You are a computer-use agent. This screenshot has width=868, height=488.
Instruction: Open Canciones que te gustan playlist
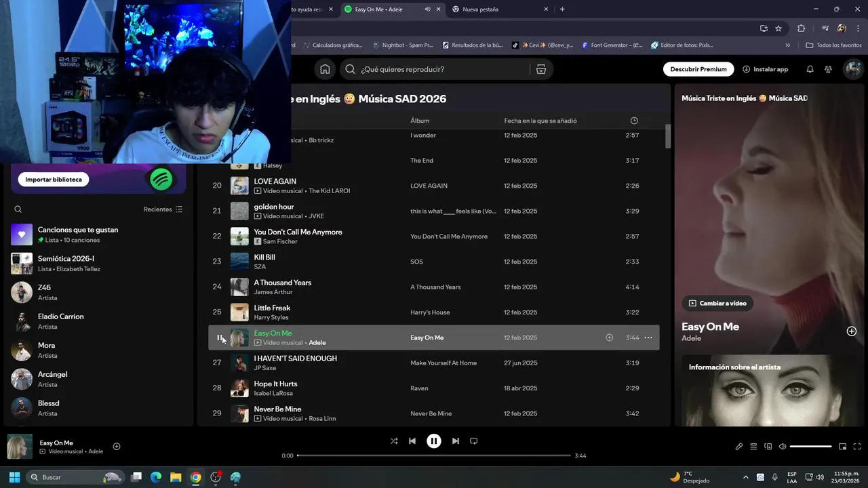pyautogui.click(x=98, y=235)
